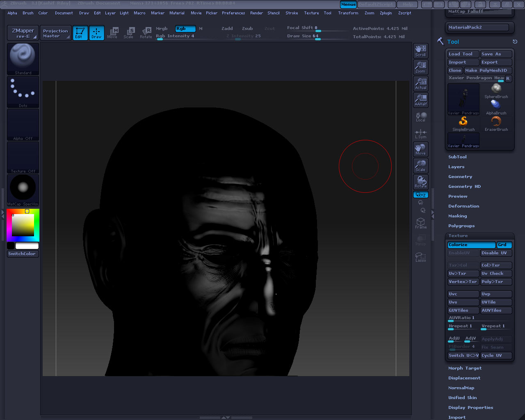Screen dimensions: 525x420
Task: Click the Standard brush thumbnail
Action: click(x=23, y=59)
